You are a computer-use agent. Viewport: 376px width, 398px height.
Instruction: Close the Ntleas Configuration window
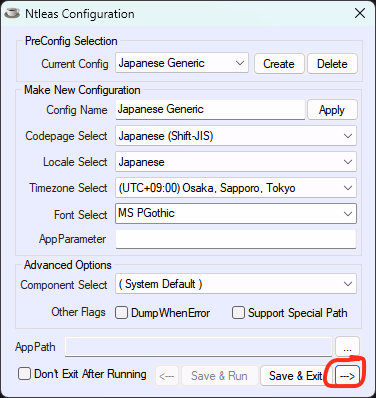pyautogui.click(x=360, y=13)
